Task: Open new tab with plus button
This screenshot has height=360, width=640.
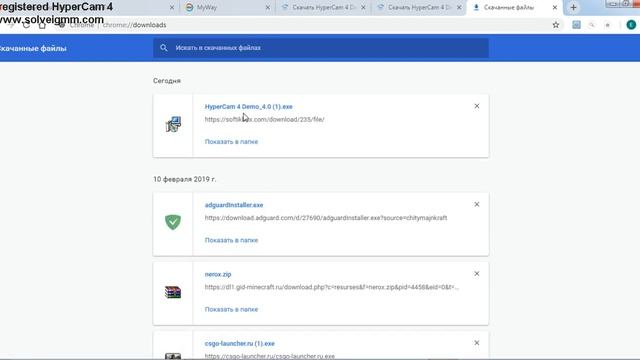Action: [573, 7]
